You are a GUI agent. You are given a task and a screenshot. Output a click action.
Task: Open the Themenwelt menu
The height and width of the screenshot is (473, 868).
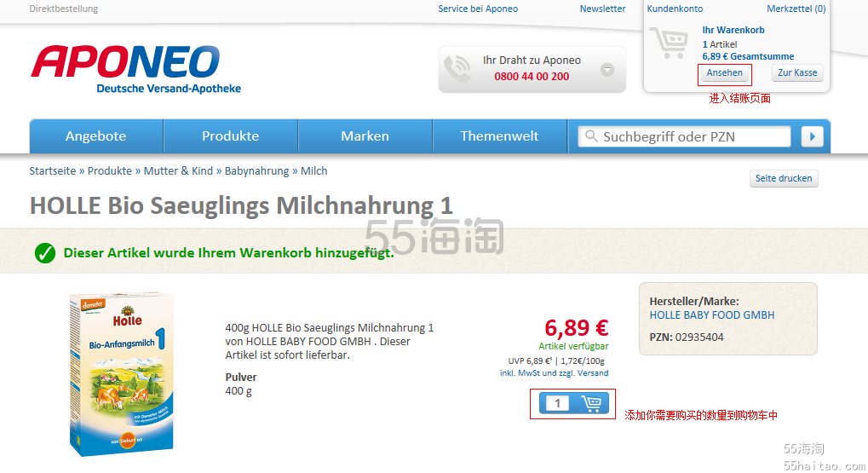click(500, 136)
